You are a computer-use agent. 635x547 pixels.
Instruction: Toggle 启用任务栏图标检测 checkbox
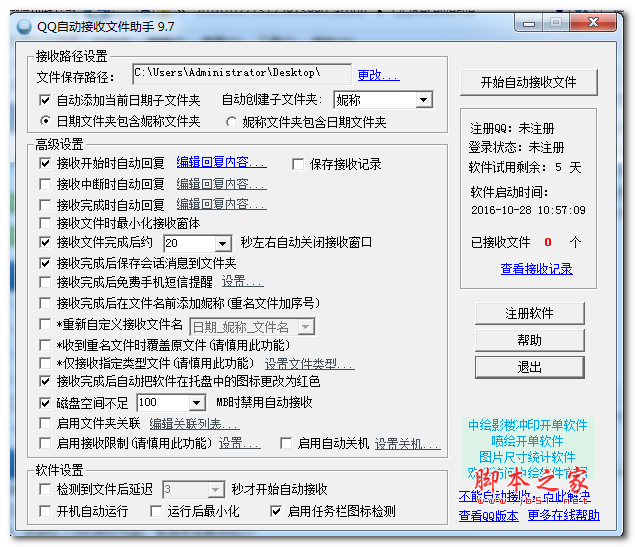pos(276,511)
